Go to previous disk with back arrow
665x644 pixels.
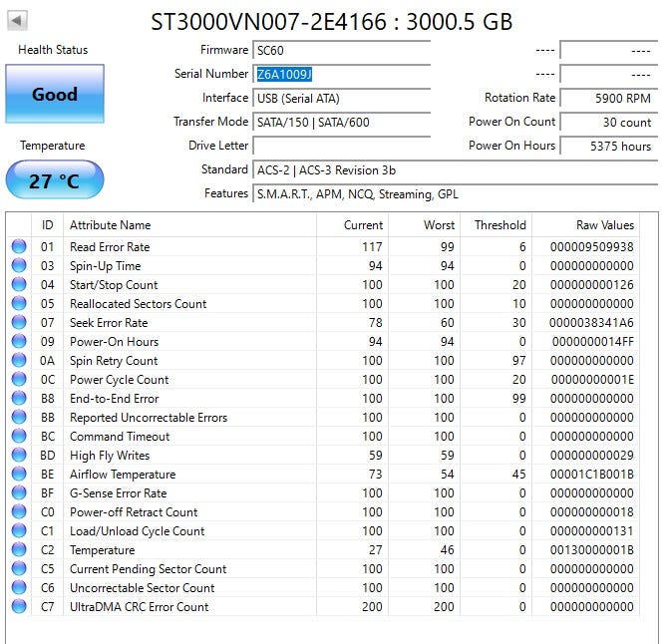(17, 20)
